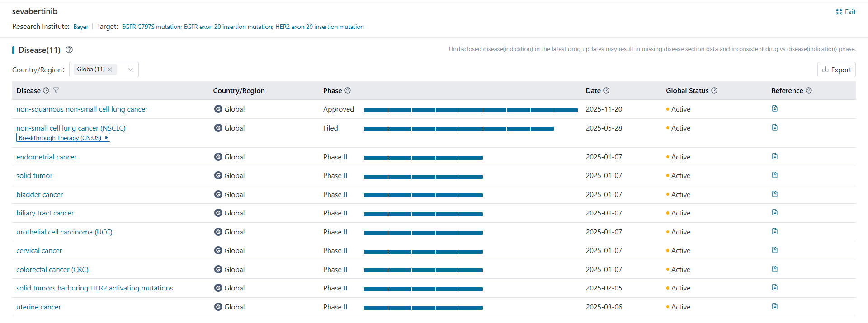Click the Disease column filter funnel icon

point(56,90)
